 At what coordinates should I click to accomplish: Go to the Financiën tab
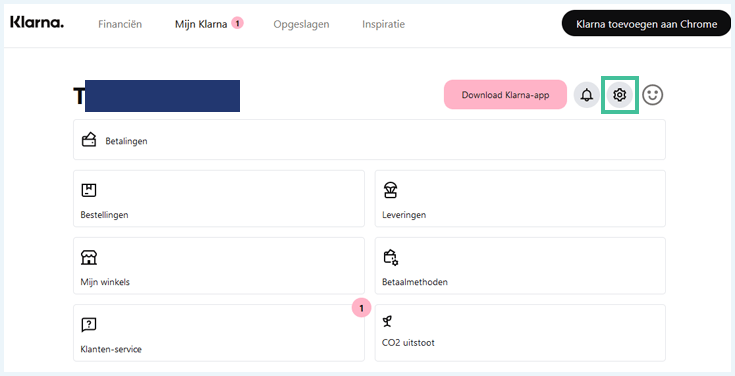click(120, 24)
